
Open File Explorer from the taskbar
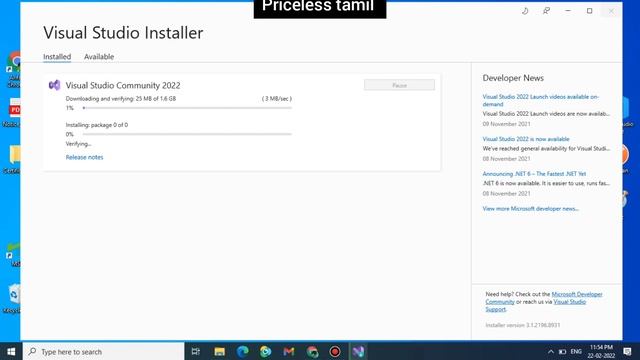(220, 351)
